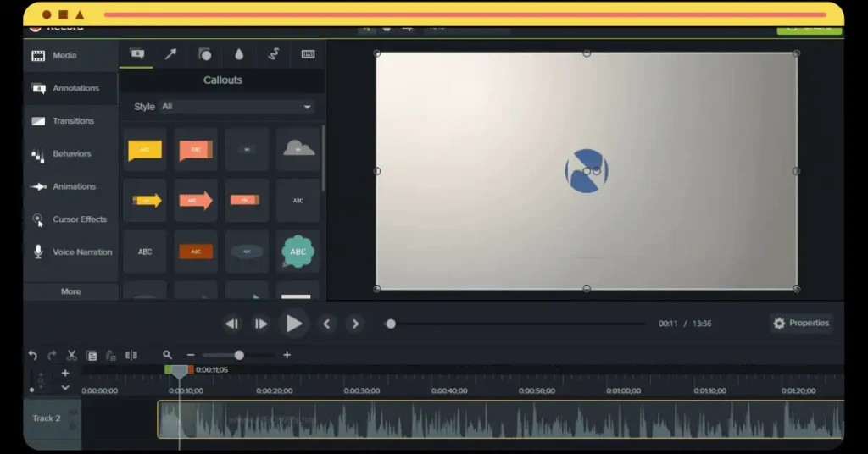Add a new track with plus
Viewport: 868px width, 454px height.
(x=64, y=374)
